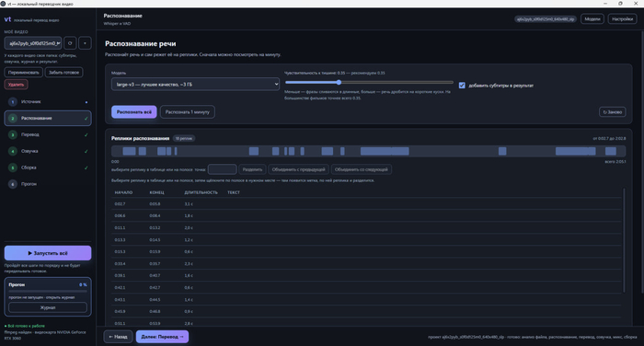Select the row starting at 0:11.1
This screenshot has height=346, width=644.
[x=366, y=227]
